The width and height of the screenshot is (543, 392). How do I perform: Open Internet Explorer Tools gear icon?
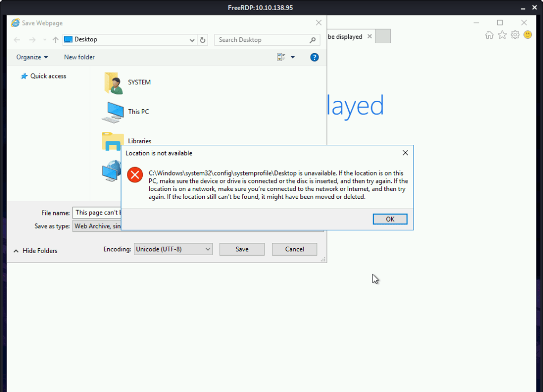pyautogui.click(x=515, y=35)
